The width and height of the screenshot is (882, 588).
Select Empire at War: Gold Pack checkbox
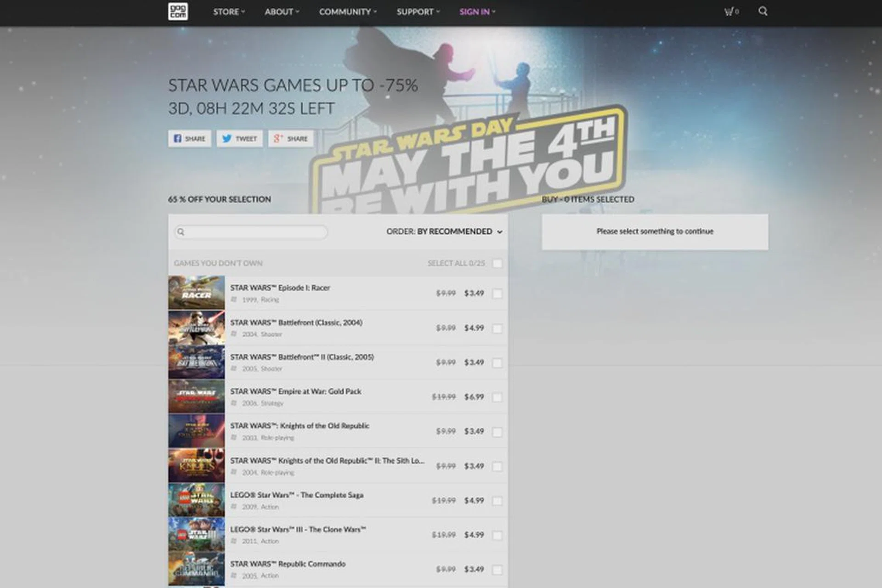497,397
